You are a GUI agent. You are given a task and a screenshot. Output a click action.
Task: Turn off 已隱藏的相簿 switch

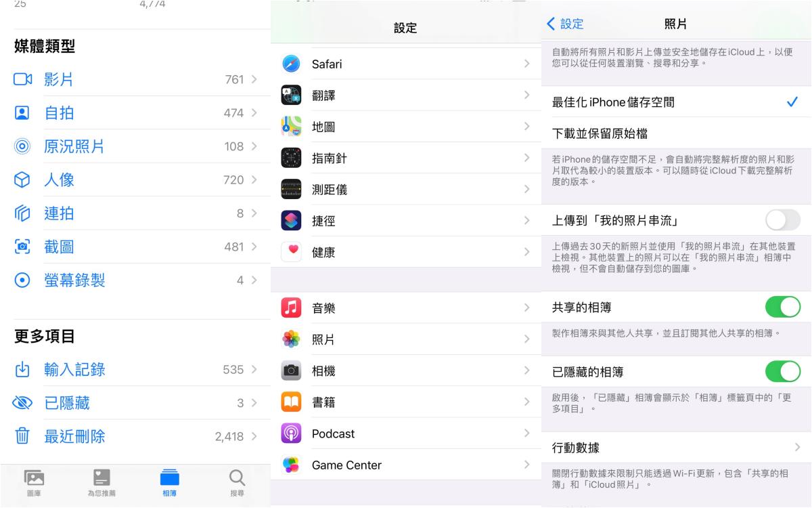pos(782,371)
